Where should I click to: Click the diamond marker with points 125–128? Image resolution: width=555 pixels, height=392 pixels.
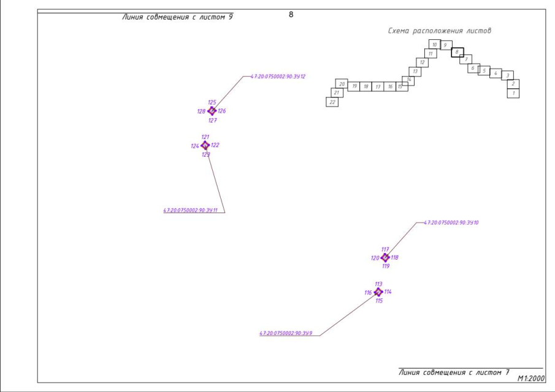[x=212, y=111]
